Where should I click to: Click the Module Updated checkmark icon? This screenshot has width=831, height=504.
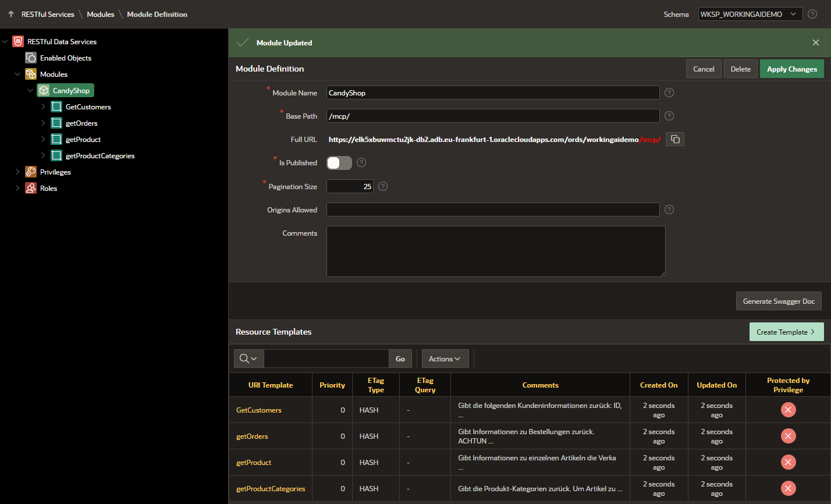(x=243, y=42)
